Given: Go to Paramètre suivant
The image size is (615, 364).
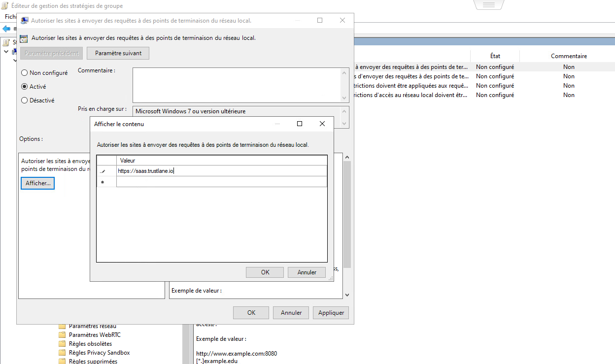Looking at the screenshot, I should (x=118, y=53).
